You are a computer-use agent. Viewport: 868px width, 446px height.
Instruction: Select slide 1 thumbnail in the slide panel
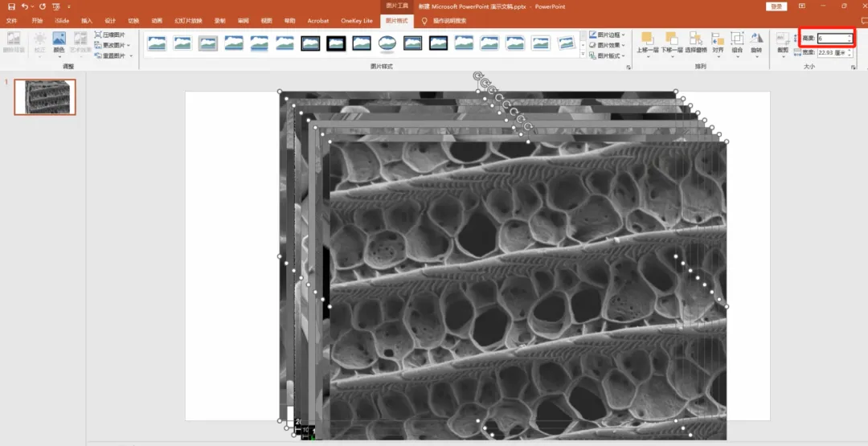(45, 97)
